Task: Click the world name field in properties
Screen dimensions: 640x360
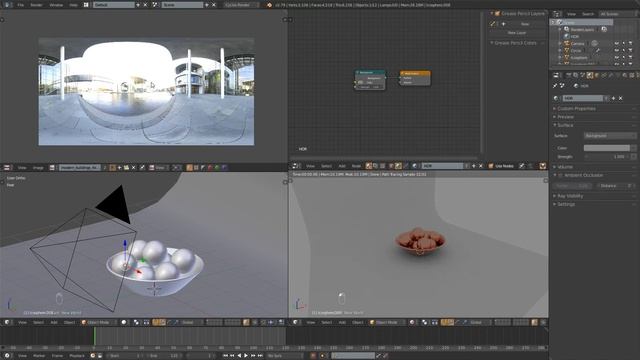Action: pyautogui.click(x=582, y=98)
